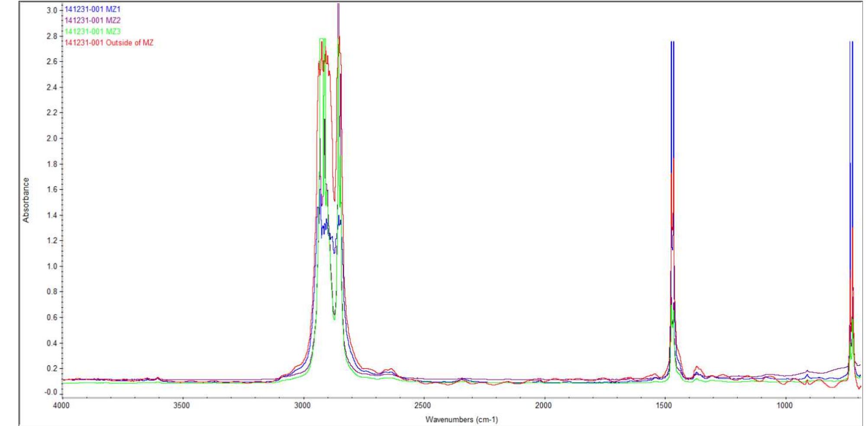Screen dimensions: 868x426
Task: Click the -0.0 absorbance tick label
Action: click(51, 392)
